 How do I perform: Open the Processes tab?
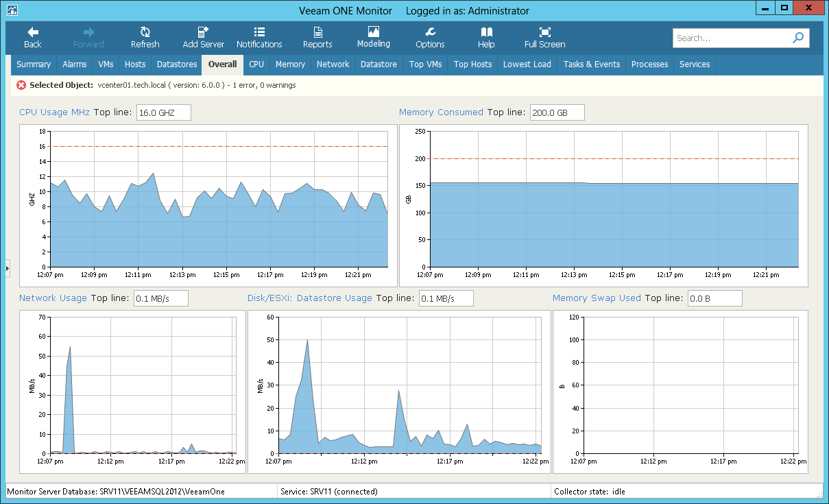649,64
